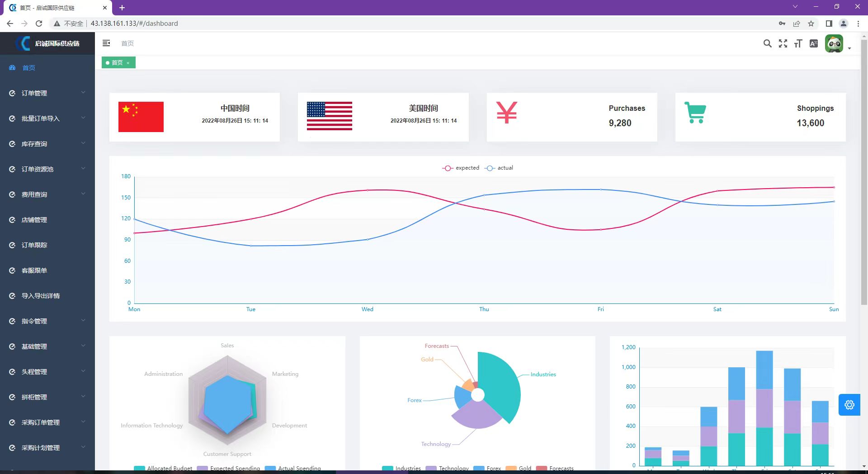
Task: Open the font size selector icon
Action: click(798, 43)
